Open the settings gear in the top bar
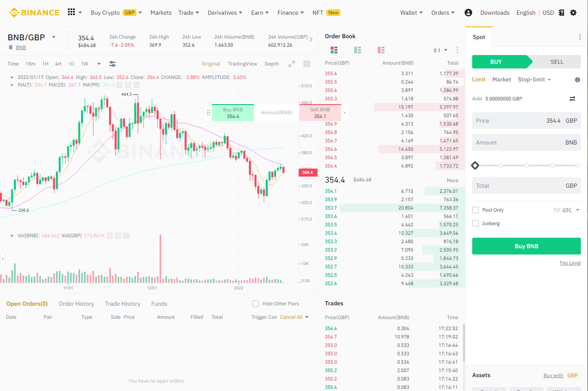This screenshot has width=588, height=391. 573,13
